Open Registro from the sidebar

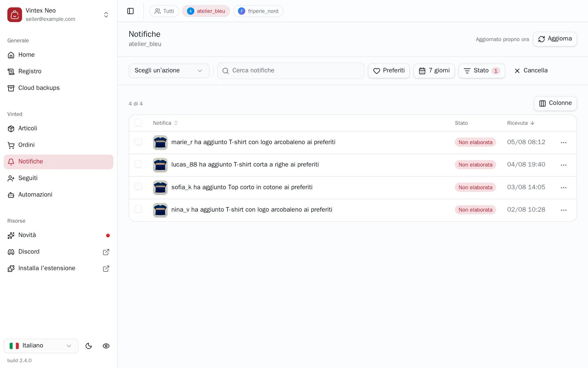pyautogui.click(x=58, y=71)
